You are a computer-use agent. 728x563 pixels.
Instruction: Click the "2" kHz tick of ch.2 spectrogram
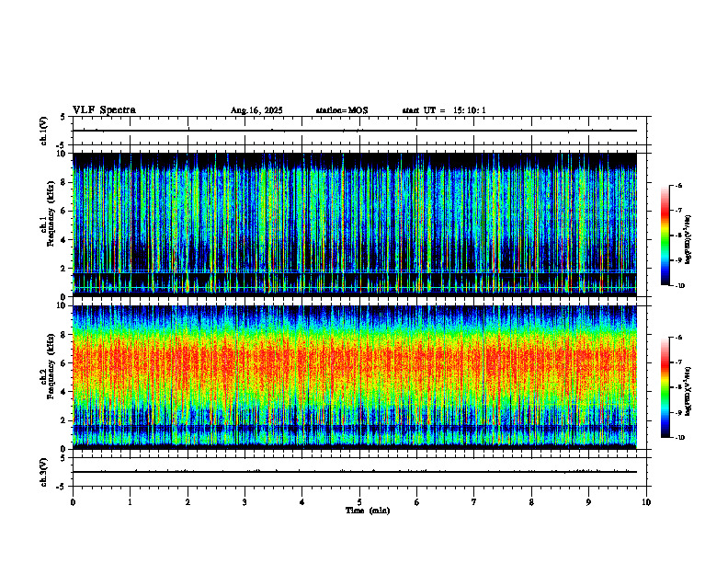(63, 420)
